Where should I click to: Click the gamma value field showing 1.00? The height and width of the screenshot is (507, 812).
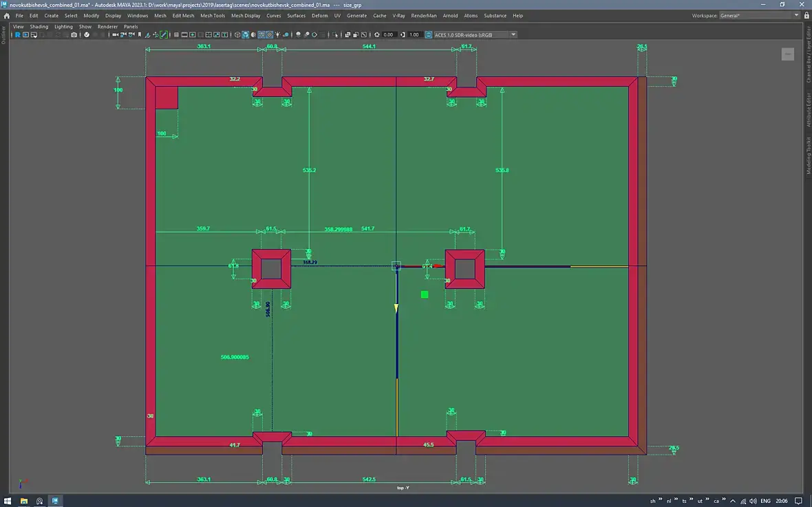[x=414, y=34]
